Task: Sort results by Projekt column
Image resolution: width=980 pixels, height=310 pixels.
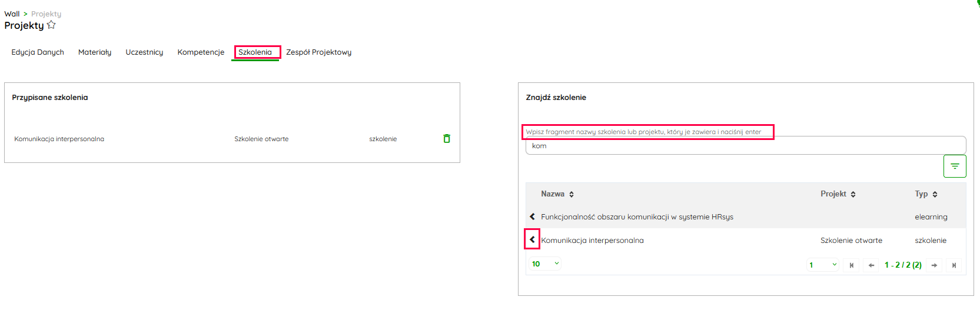Action: click(x=838, y=194)
